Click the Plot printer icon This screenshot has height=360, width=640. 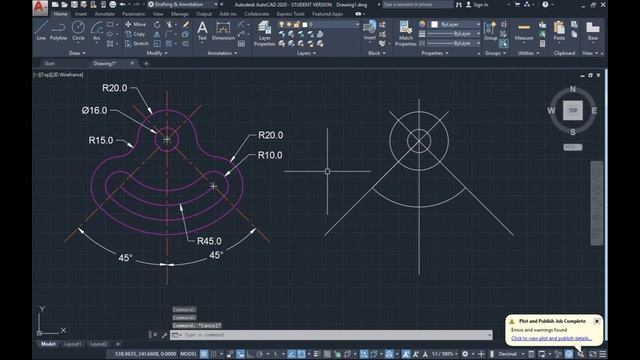pyautogui.click(x=113, y=4)
